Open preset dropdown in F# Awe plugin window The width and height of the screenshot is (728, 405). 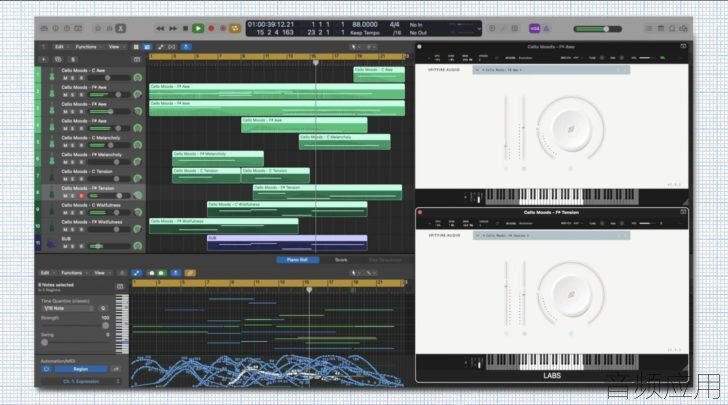[x=551, y=70]
